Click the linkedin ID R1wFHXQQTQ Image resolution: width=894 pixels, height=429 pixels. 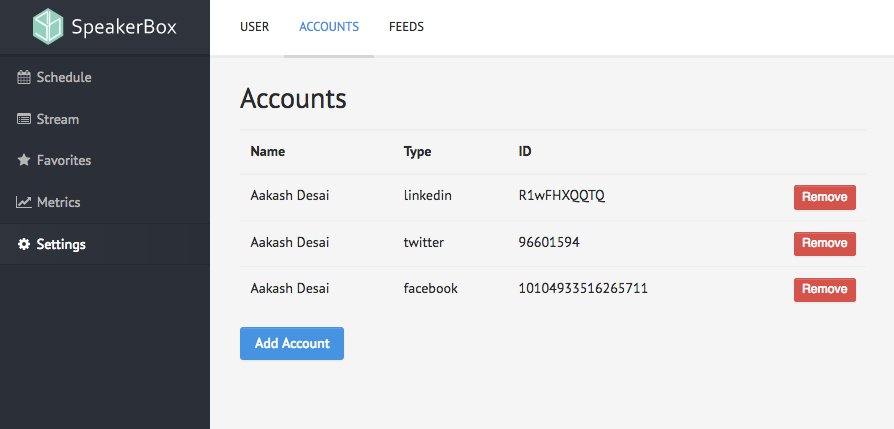point(561,196)
